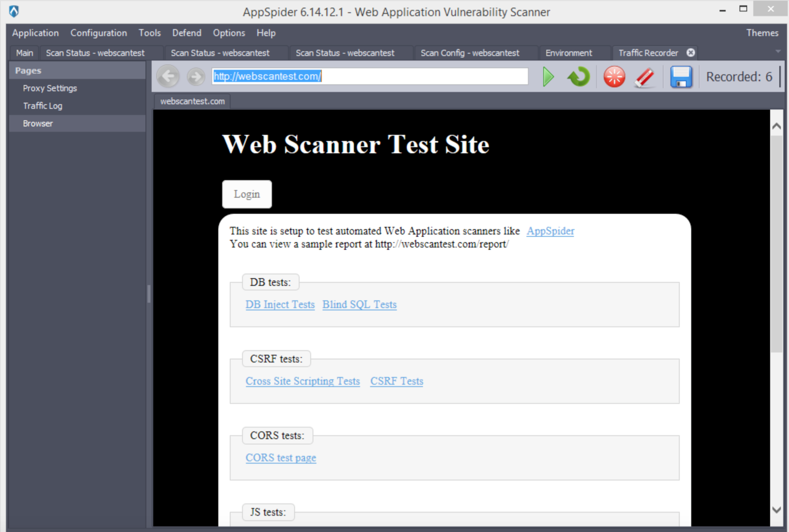Viewport: 789px width, 532px height.
Task: Click the green play go button
Action: pyautogui.click(x=548, y=77)
